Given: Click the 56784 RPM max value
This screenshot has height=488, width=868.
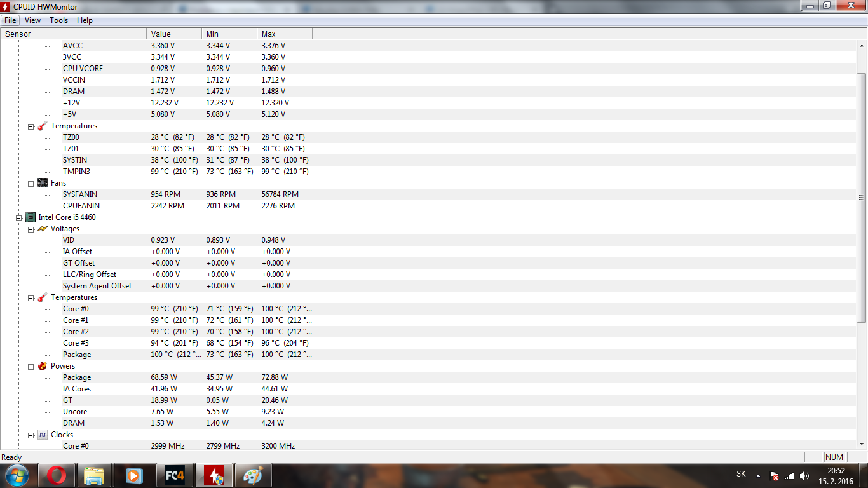Looking at the screenshot, I should click(x=280, y=194).
